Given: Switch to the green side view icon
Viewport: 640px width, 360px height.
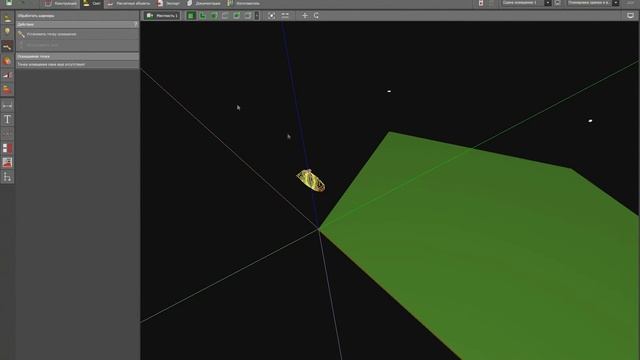Looking at the screenshot, I should coord(237,16).
